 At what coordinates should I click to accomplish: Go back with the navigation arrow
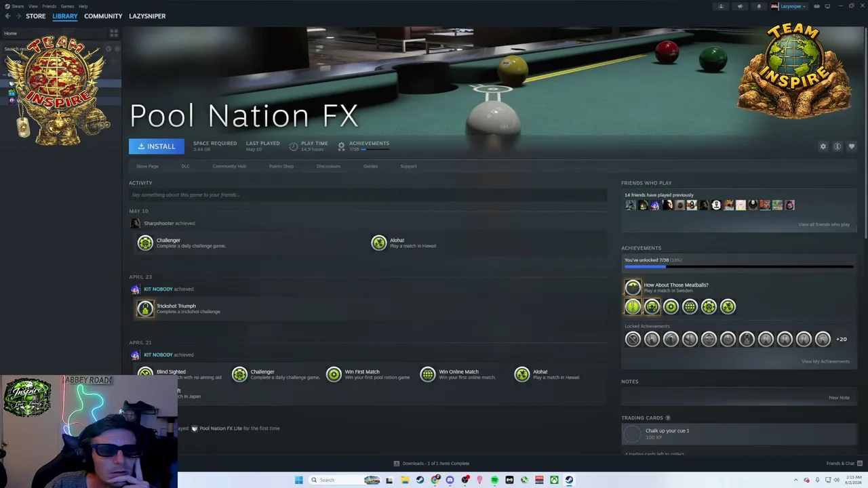tap(8, 16)
